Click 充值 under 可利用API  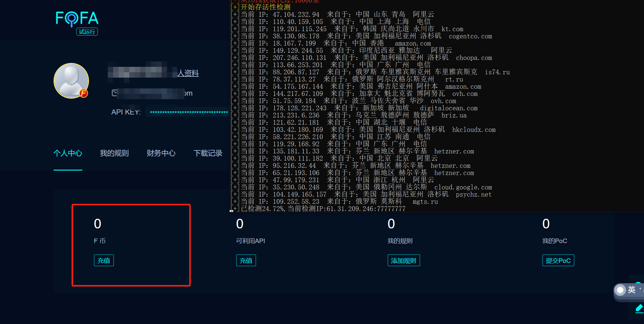pyautogui.click(x=246, y=260)
